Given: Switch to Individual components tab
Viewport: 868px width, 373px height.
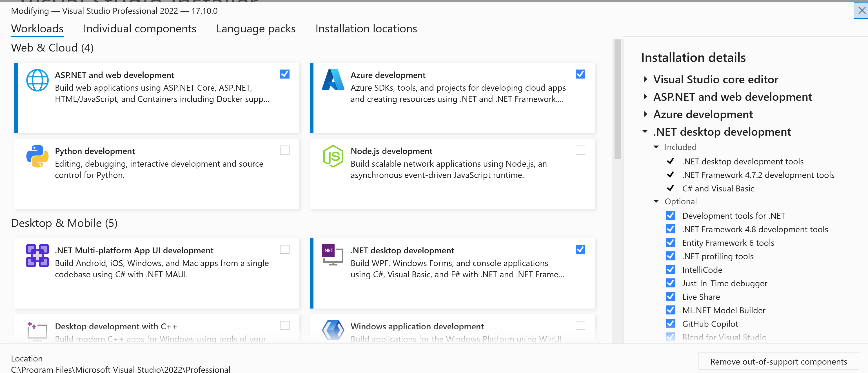Looking at the screenshot, I should [139, 29].
